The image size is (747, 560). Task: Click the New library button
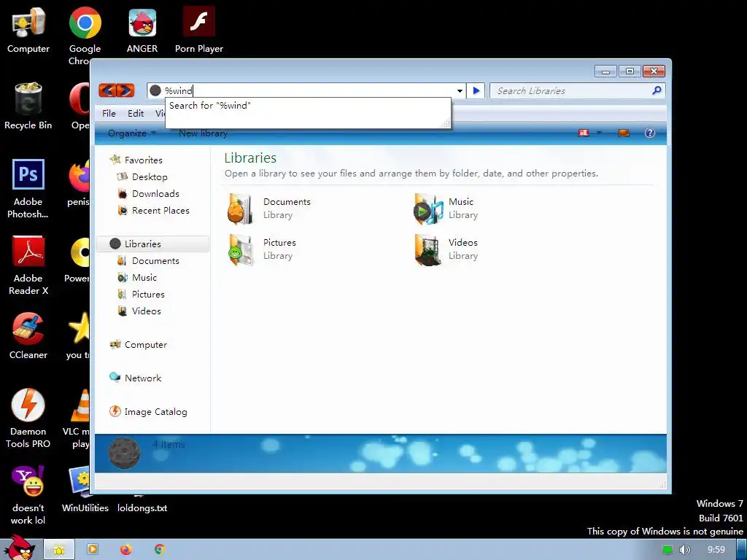[x=203, y=133]
